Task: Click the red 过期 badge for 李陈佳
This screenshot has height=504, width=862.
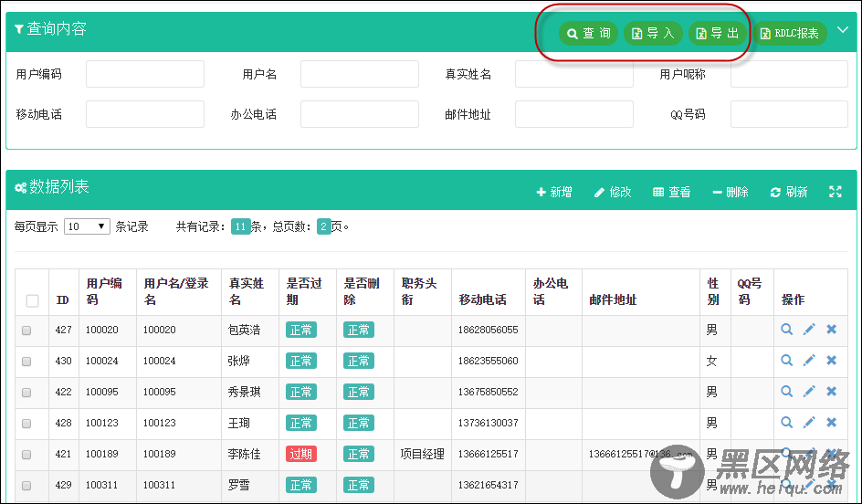Action: (x=300, y=454)
